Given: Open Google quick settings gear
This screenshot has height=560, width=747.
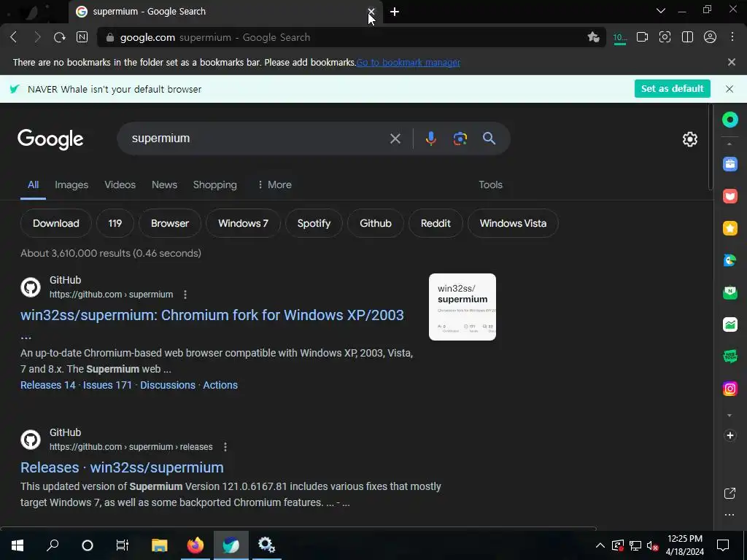Looking at the screenshot, I should (690, 139).
